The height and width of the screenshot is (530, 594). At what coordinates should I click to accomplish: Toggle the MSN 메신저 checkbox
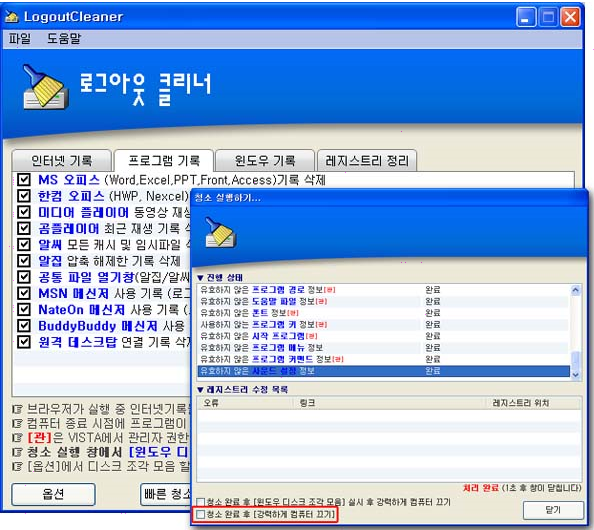24,293
